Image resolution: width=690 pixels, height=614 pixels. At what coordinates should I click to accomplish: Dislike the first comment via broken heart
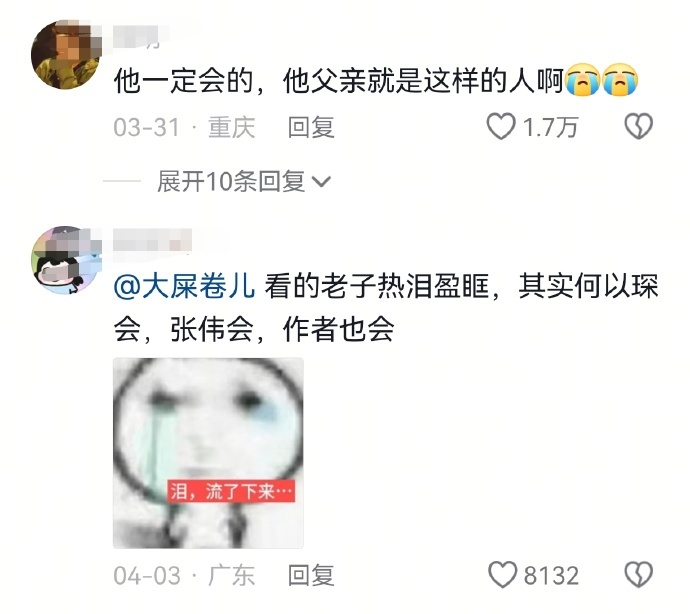pyautogui.click(x=639, y=127)
